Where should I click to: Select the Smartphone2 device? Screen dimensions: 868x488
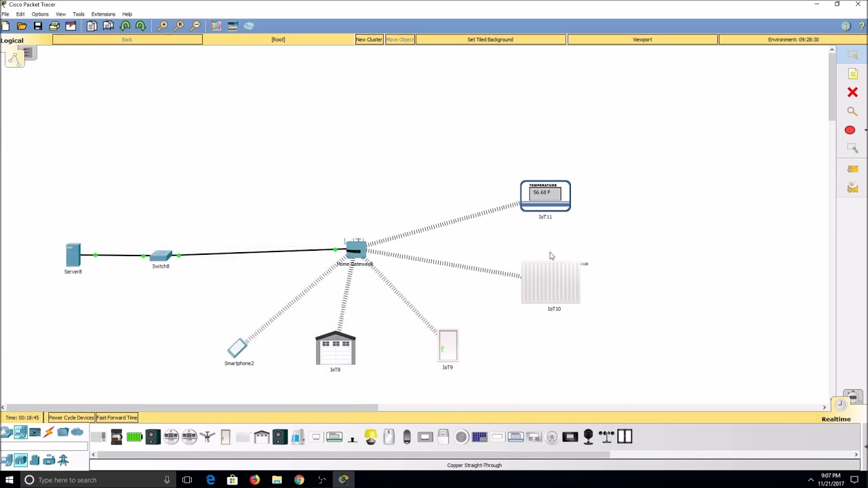[x=237, y=348]
